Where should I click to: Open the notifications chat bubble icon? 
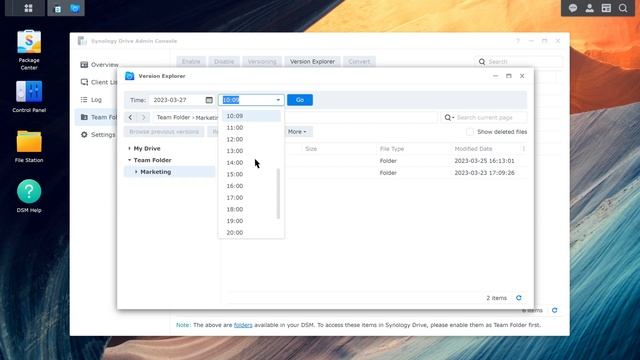(573, 8)
